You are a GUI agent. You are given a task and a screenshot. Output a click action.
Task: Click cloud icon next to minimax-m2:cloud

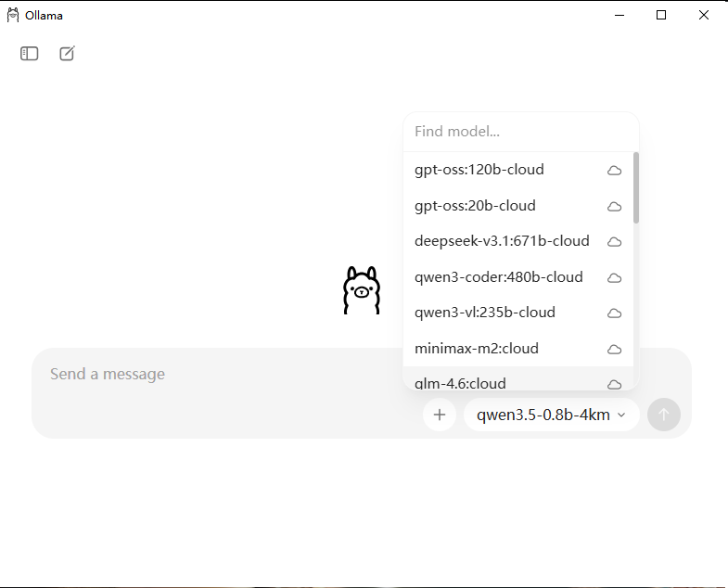pyautogui.click(x=614, y=350)
